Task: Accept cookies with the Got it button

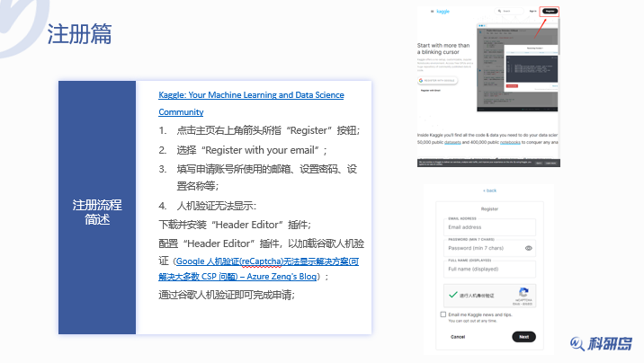Action: tap(539, 164)
